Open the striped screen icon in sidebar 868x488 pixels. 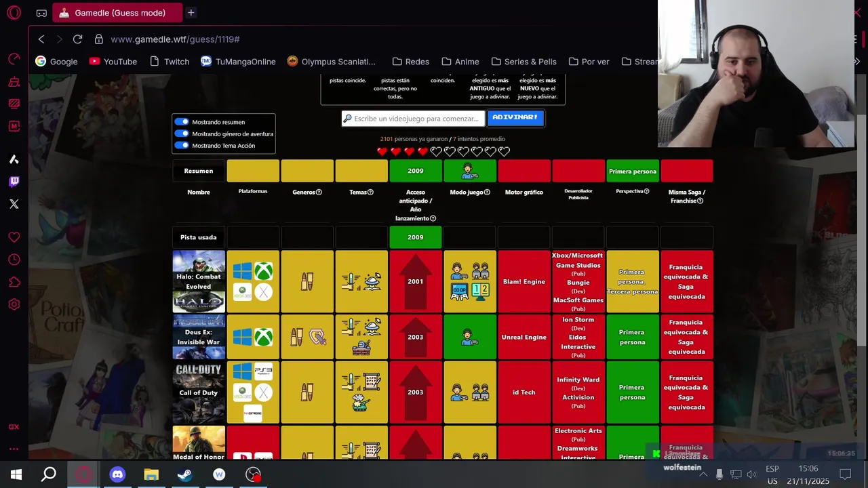14,104
